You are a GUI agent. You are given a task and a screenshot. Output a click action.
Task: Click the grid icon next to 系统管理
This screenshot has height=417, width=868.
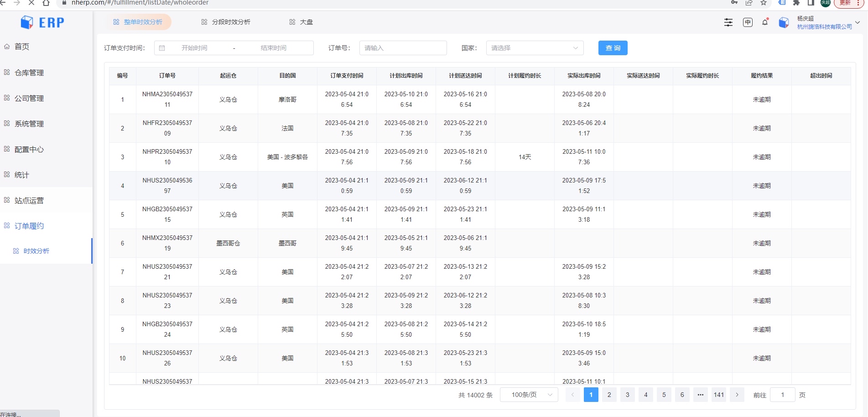(7, 123)
